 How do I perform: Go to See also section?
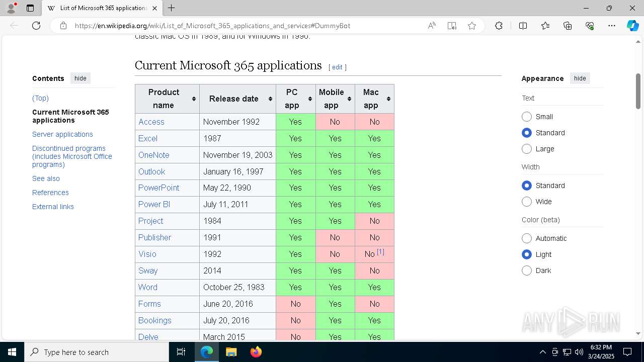point(46,178)
